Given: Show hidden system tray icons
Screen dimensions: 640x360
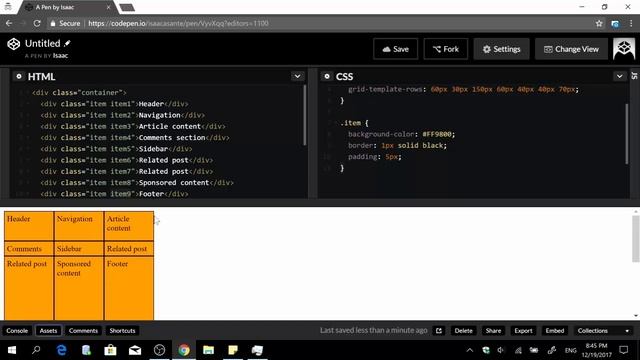Looking at the screenshot, I should click(470, 350).
